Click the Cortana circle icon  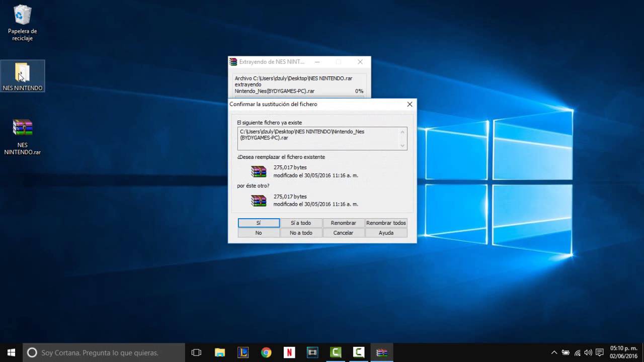click(32, 352)
